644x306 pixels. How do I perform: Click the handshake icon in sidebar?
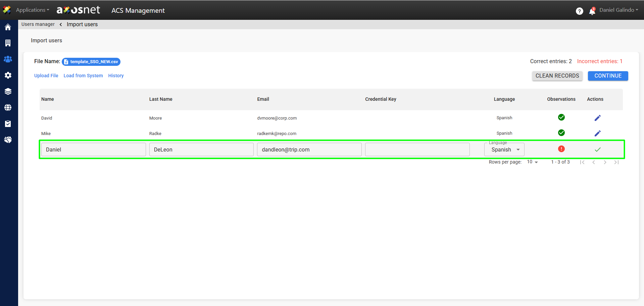click(x=8, y=140)
